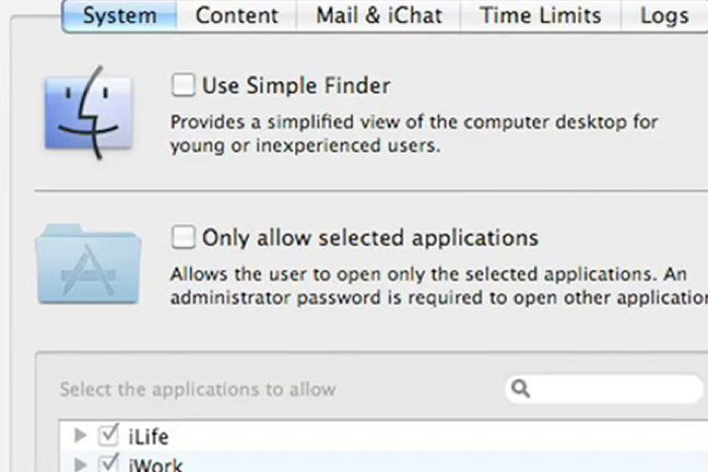Click the Use Simple Finder label
The height and width of the screenshot is (472, 708).
(x=296, y=86)
